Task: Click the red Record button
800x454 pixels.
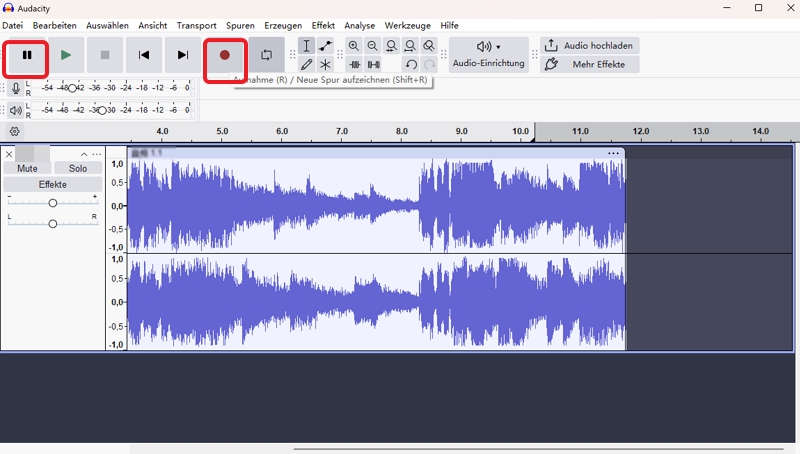Action: pos(225,55)
